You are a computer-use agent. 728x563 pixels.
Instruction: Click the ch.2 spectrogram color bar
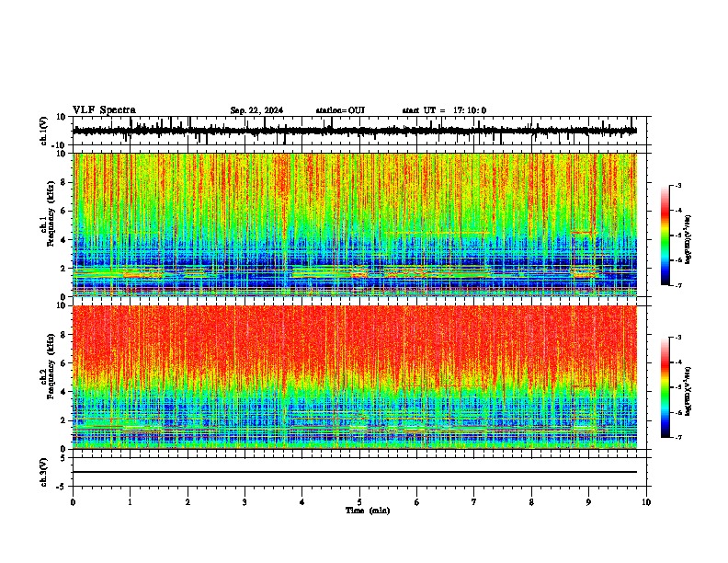(665, 387)
